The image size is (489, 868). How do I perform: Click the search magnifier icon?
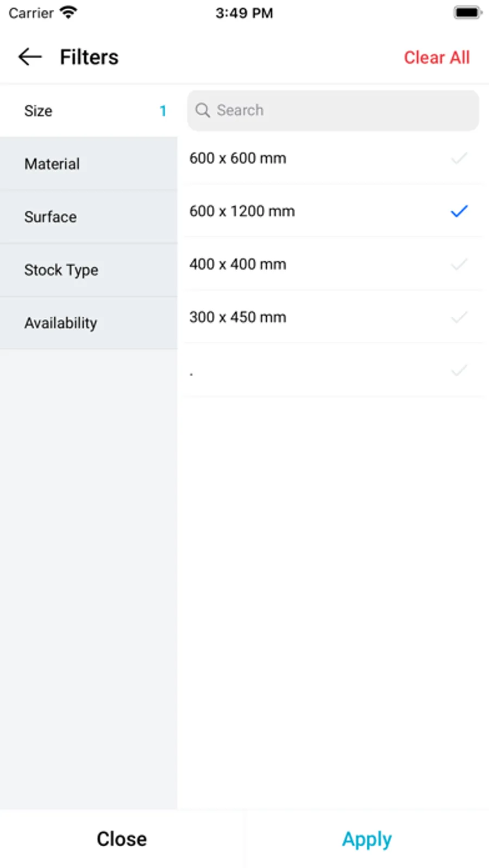point(203,110)
